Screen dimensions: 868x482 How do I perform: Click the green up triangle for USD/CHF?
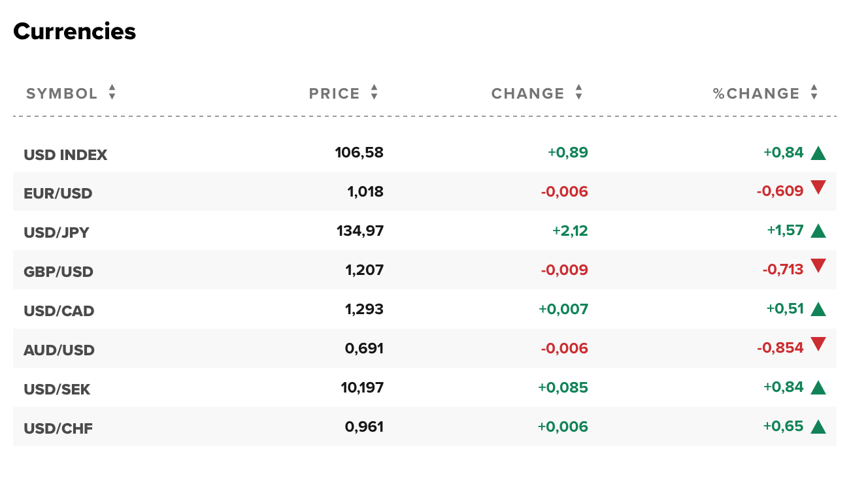point(818,427)
